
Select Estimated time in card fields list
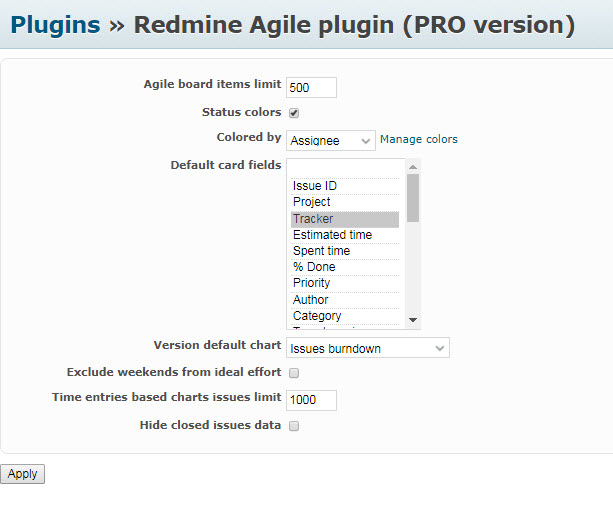pos(345,235)
